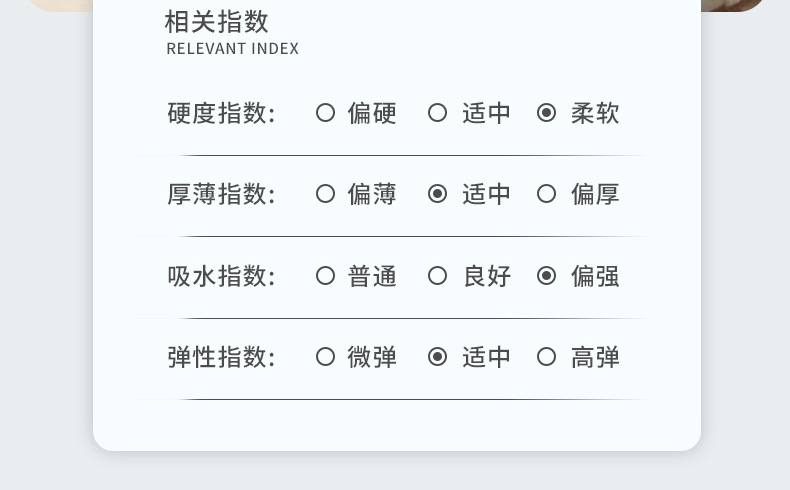Select 偏硬 radio for 硬度指数
This screenshot has height=490, width=790.
[325, 113]
